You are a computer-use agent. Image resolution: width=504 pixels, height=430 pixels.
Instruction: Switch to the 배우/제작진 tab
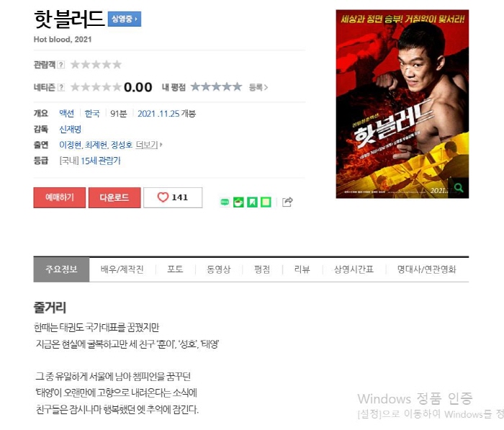(x=122, y=269)
